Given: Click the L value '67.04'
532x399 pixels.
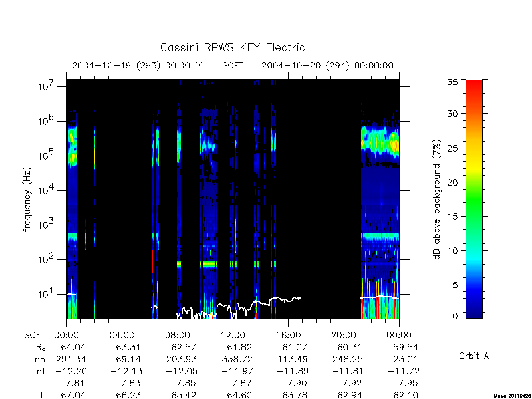Looking at the screenshot, I should [73, 395].
